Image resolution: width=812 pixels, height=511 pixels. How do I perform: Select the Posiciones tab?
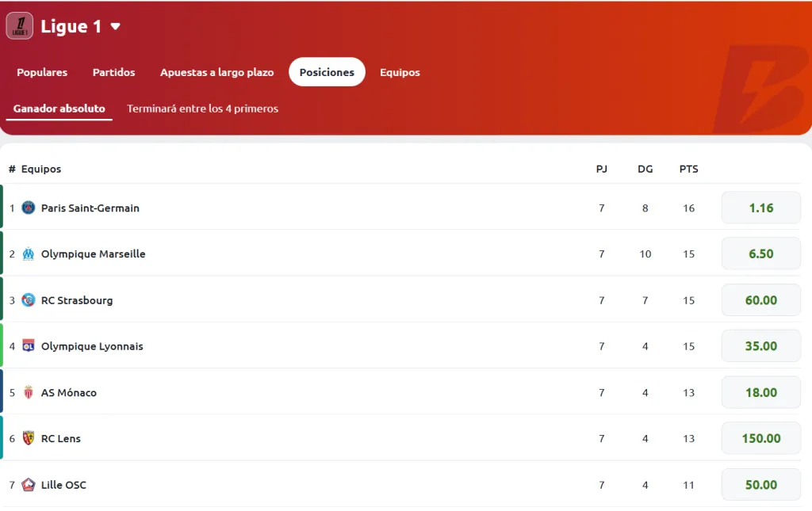coord(327,72)
